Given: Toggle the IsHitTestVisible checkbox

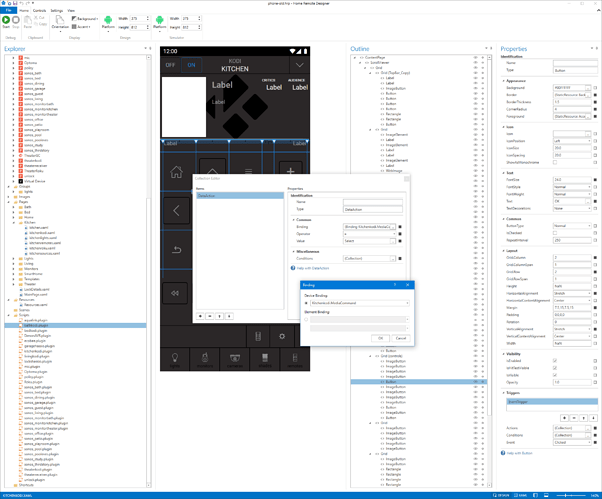Looking at the screenshot, I should pos(555,368).
